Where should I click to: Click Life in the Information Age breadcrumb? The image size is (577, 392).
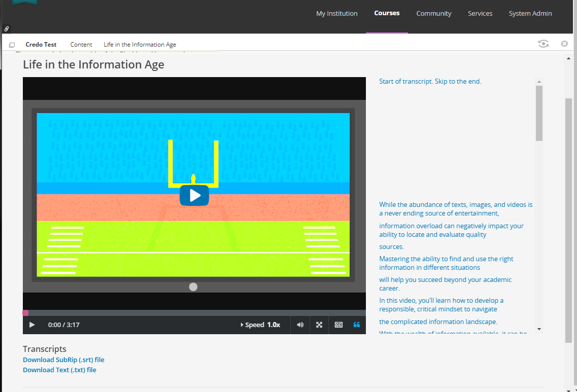pyautogui.click(x=140, y=45)
